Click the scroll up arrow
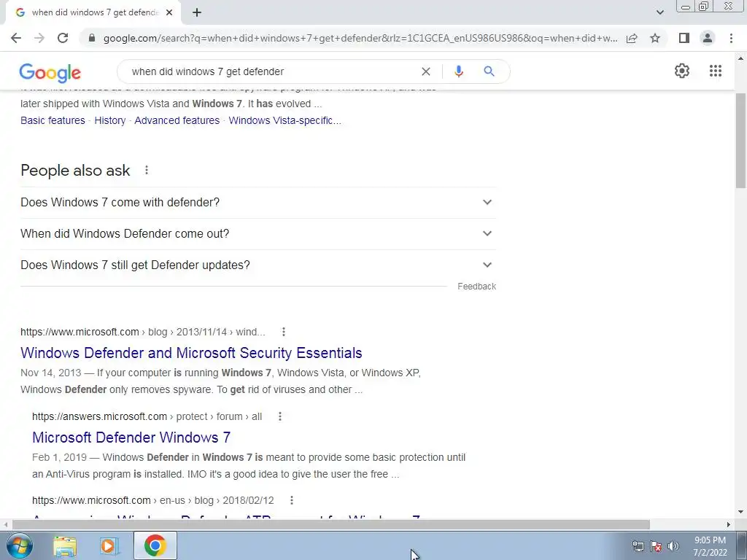The image size is (747, 560). 741,58
